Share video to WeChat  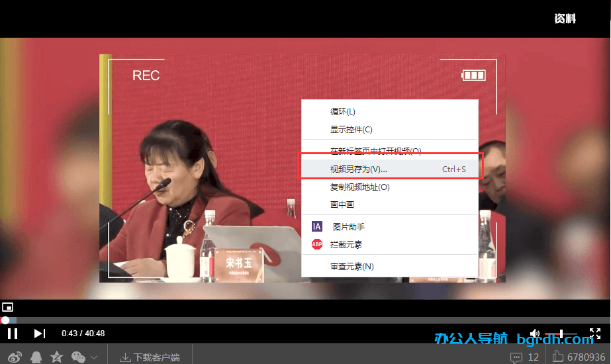click(78, 357)
